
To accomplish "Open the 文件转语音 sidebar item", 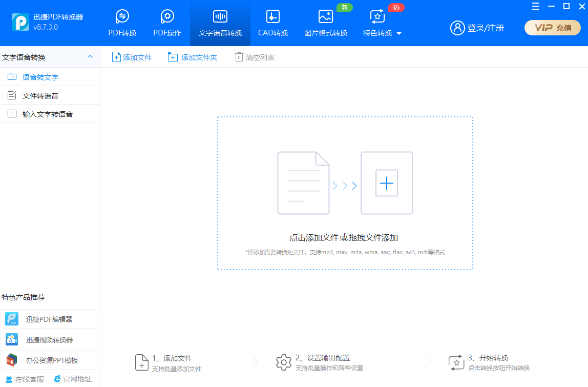I will (50, 95).
